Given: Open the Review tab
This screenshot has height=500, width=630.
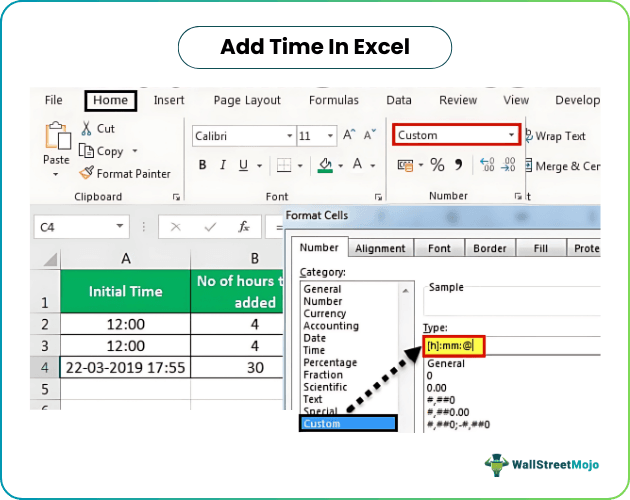Looking at the screenshot, I should (458, 100).
